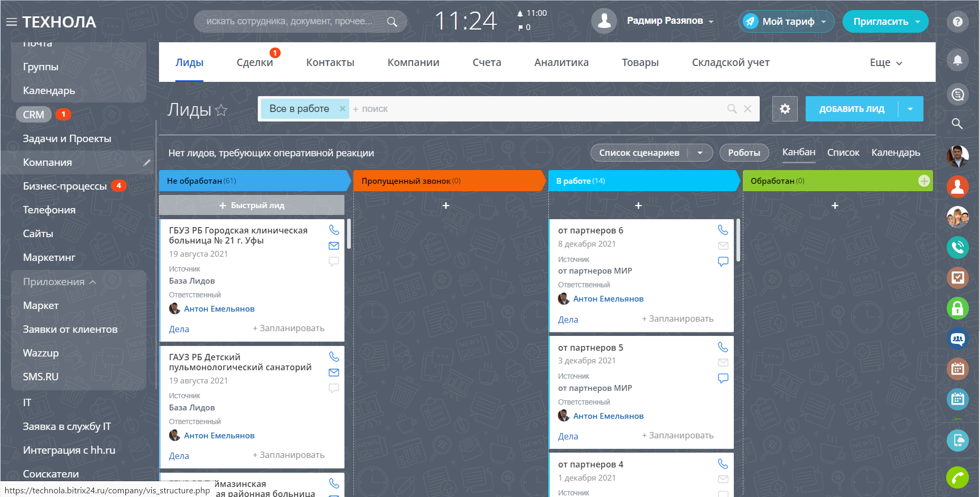The width and height of the screenshot is (980, 497).
Task: Click the Не обработан column scrollbar
Action: [349, 234]
